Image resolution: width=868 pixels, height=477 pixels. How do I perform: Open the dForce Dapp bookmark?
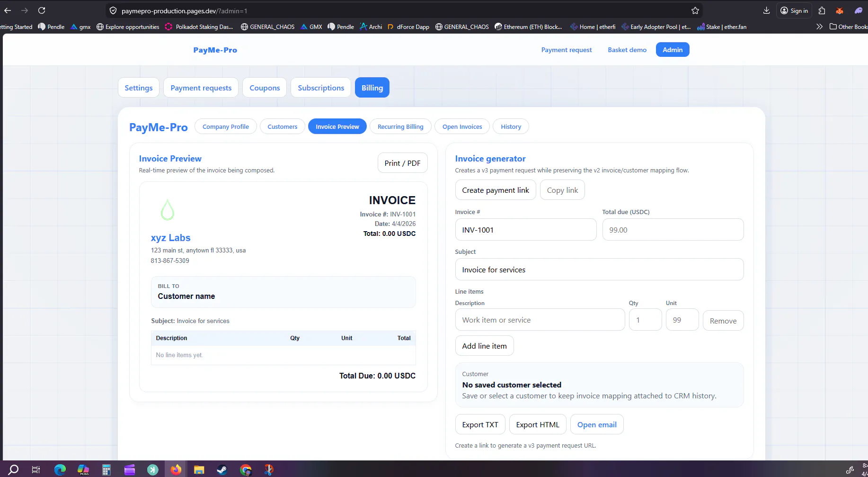tap(408, 27)
